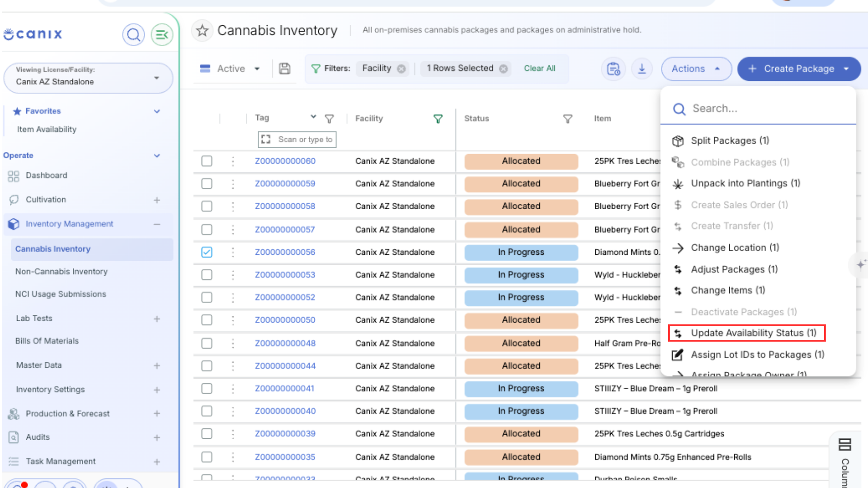Open the Active view dropdown
This screenshot has width=868, height=488.
(x=230, y=69)
